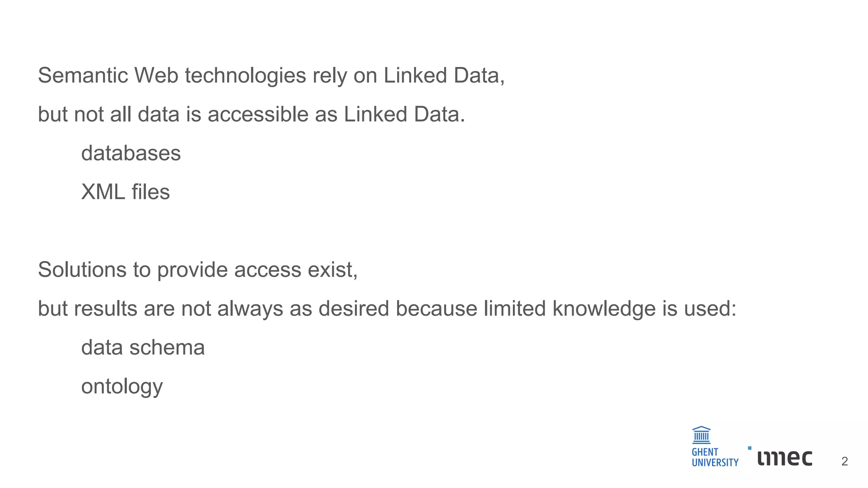Click slide number 2
Image resolution: width=868 pixels, height=488 pixels.
[845, 461]
